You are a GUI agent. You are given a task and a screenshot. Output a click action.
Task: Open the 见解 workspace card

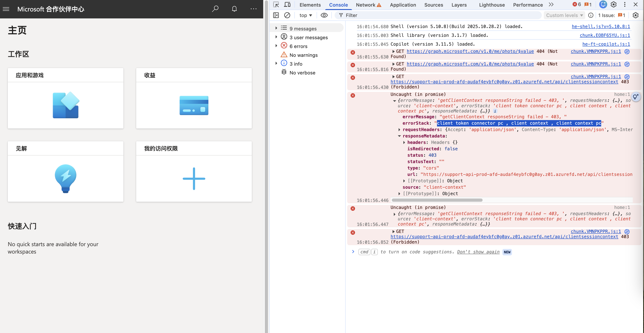tap(66, 171)
